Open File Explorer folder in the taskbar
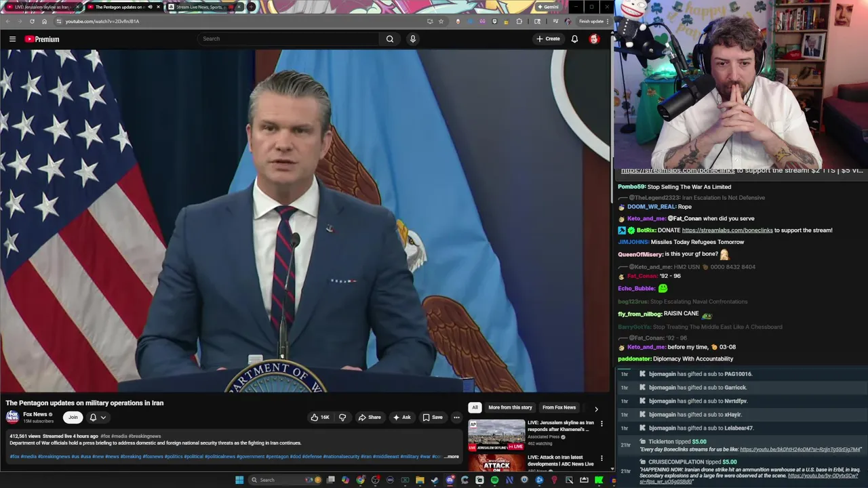Image resolution: width=868 pixels, height=488 pixels. 420,480
